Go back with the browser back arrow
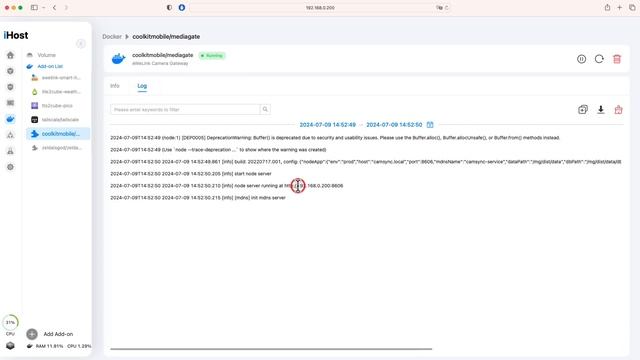Screen dimensions: 640x360 click(54, 7)
